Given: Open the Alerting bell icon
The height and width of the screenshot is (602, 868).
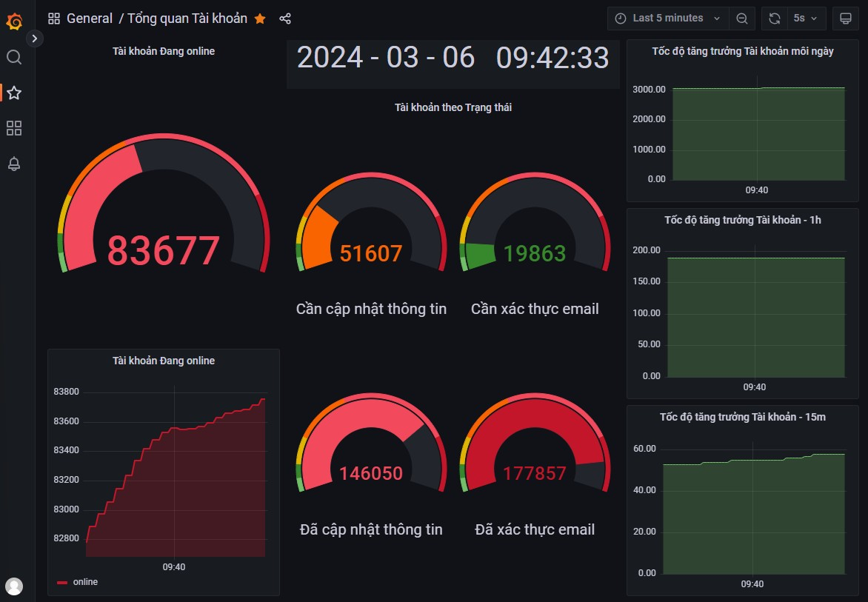Looking at the screenshot, I should (14, 164).
